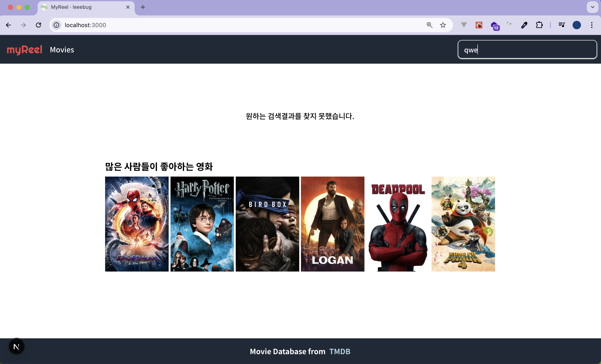Open Chrome's three-dot menu
The width and height of the screenshot is (601, 364).
point(592,25)
